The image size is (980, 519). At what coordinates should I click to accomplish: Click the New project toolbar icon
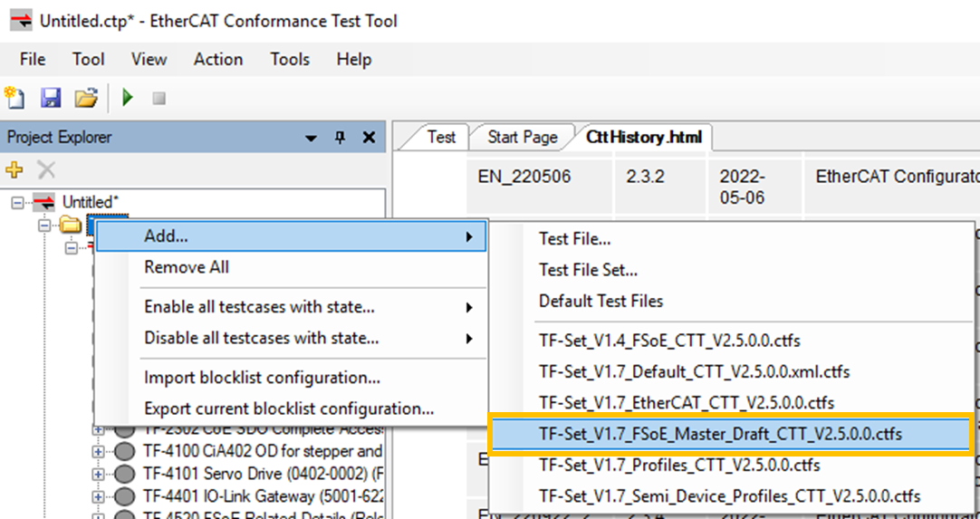coord(14,98)
